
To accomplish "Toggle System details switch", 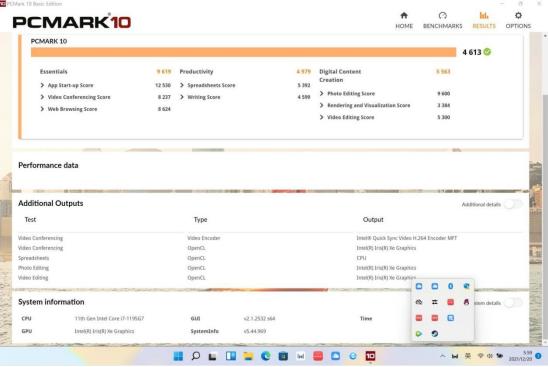I will click(x=513, y=303).
